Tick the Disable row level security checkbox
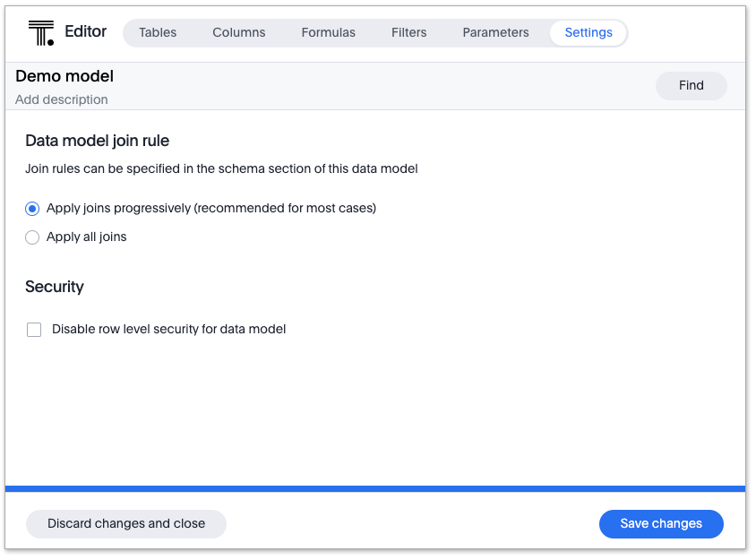This screenshot has width=756, height=560. (34, 330)
